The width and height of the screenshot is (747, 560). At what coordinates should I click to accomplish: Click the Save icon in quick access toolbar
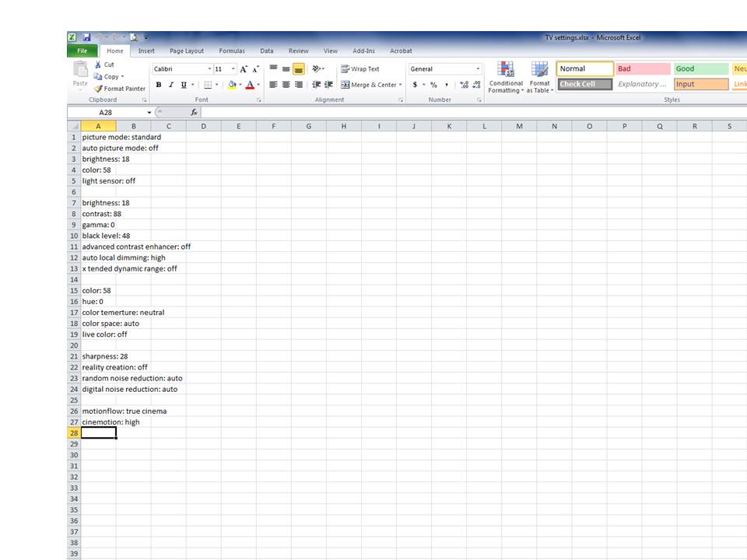86,37
